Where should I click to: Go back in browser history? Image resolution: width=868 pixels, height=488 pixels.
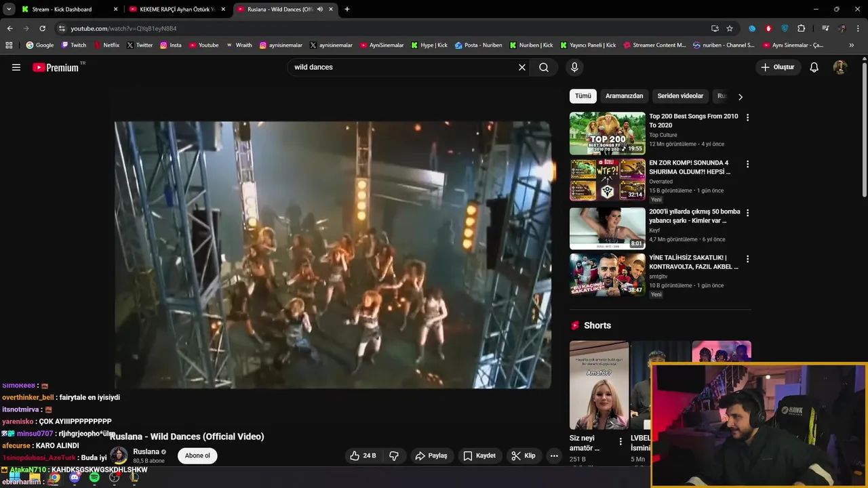click(9, 28)
